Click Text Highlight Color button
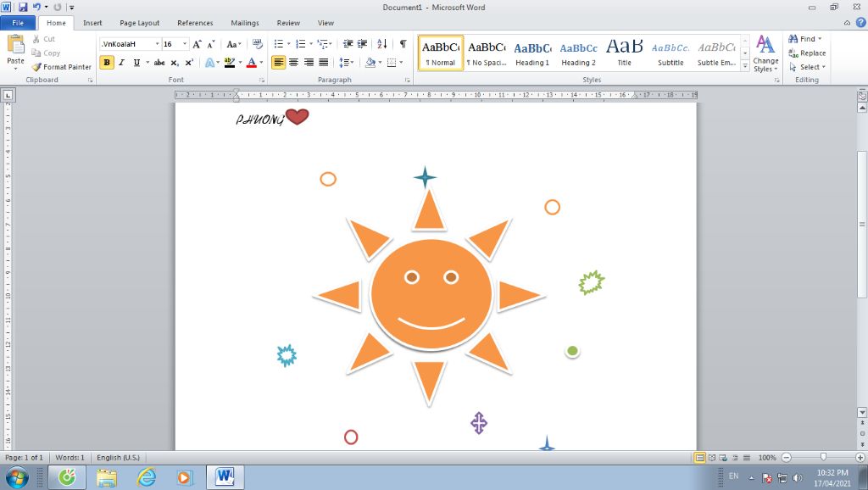 (230, 63)
